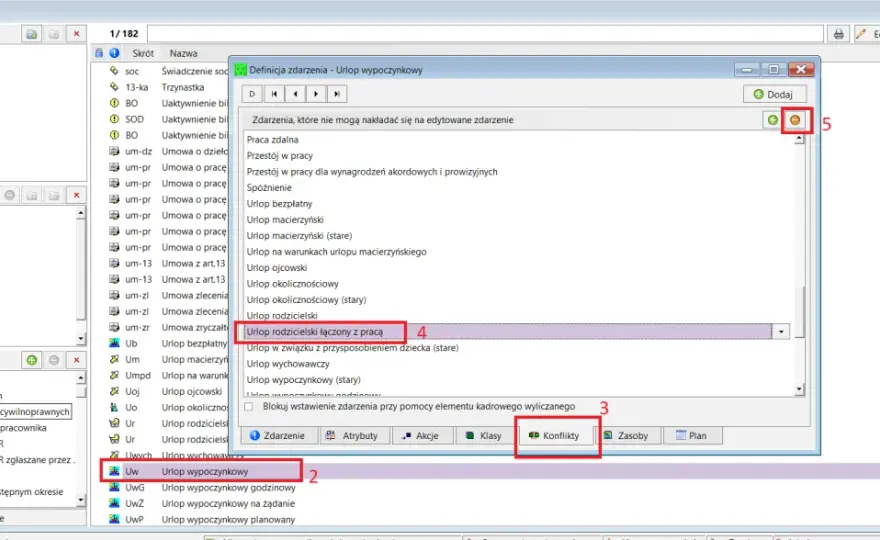Image resolution: width=880 pixels, height=540 pixels.
Task: Click the icon of the um-dz row
Action: 114,151
